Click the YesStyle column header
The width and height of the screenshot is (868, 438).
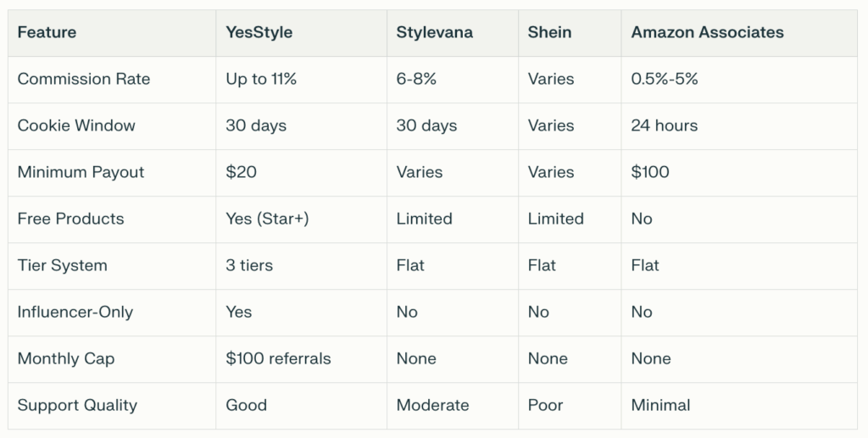[x=260, y=32]
